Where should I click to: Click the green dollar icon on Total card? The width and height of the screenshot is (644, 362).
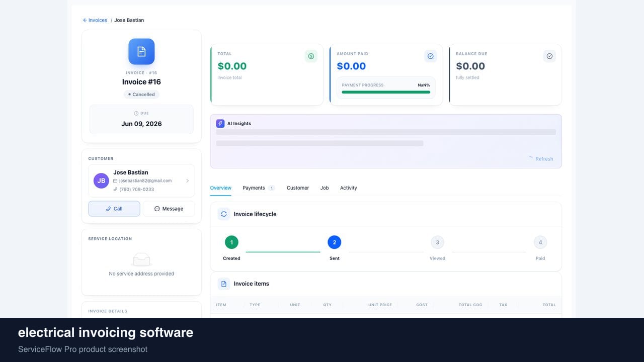coord(311,56)
